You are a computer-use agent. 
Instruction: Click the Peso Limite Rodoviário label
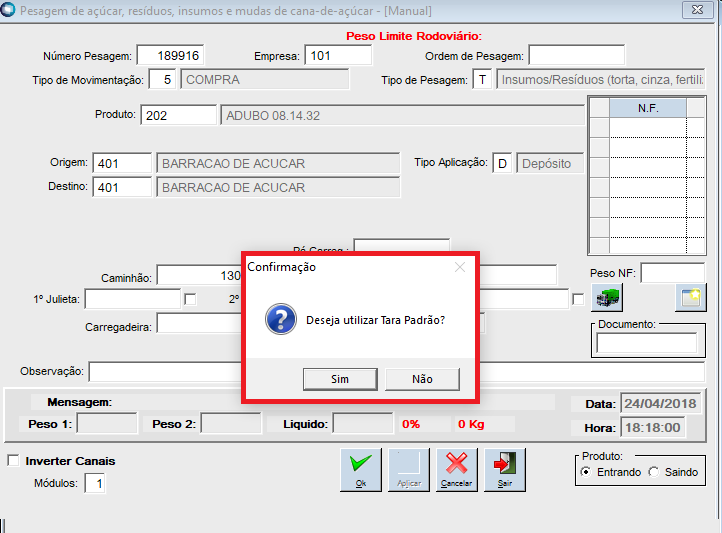pos(413,36)
